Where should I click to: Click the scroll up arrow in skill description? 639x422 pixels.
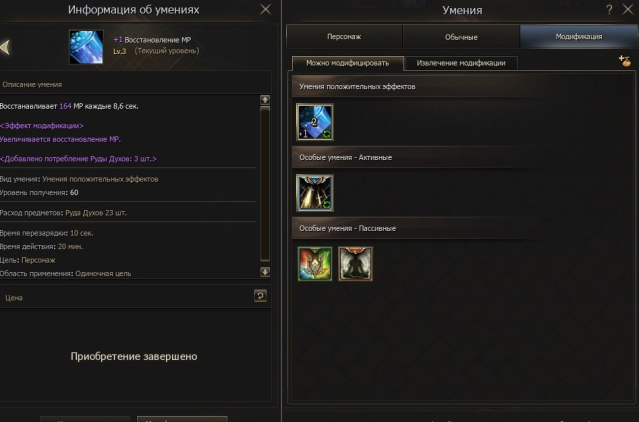tap(265, 100)
